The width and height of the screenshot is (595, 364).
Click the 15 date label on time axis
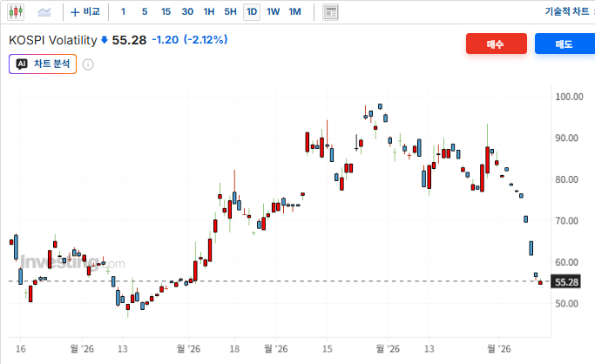click(x=327, y=349)
